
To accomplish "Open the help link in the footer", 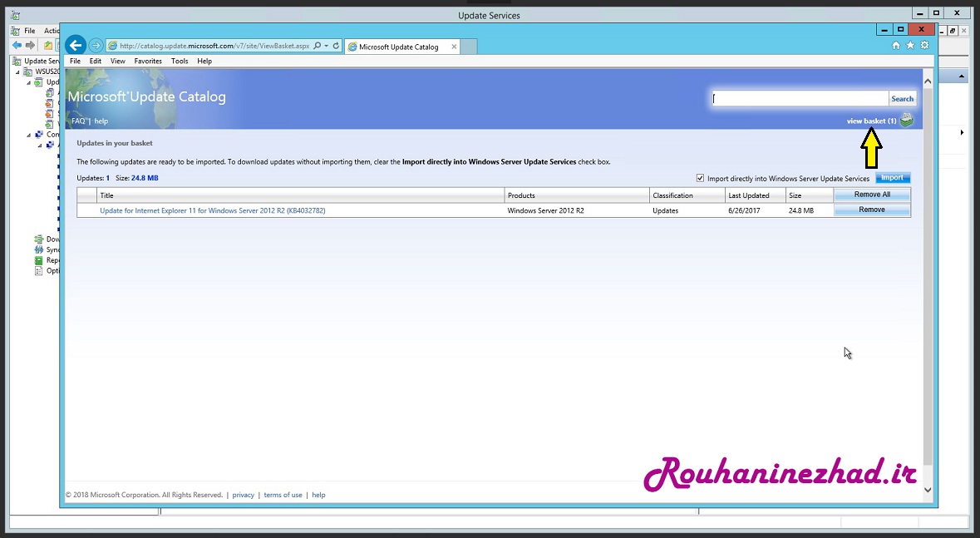I will (318, 495).
